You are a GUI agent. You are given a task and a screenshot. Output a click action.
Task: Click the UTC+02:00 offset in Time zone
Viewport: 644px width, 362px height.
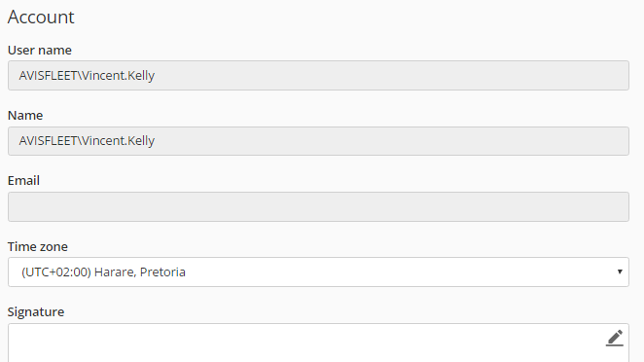[56, 272]
